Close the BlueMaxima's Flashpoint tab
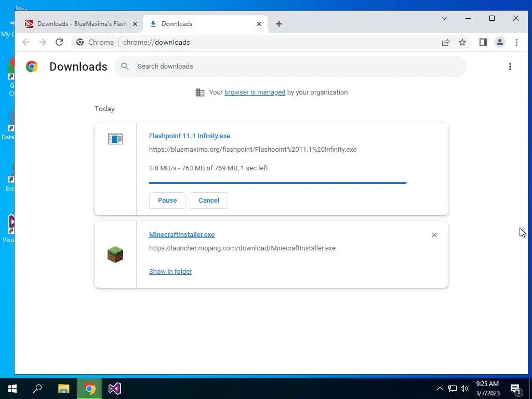 [135, 24]
